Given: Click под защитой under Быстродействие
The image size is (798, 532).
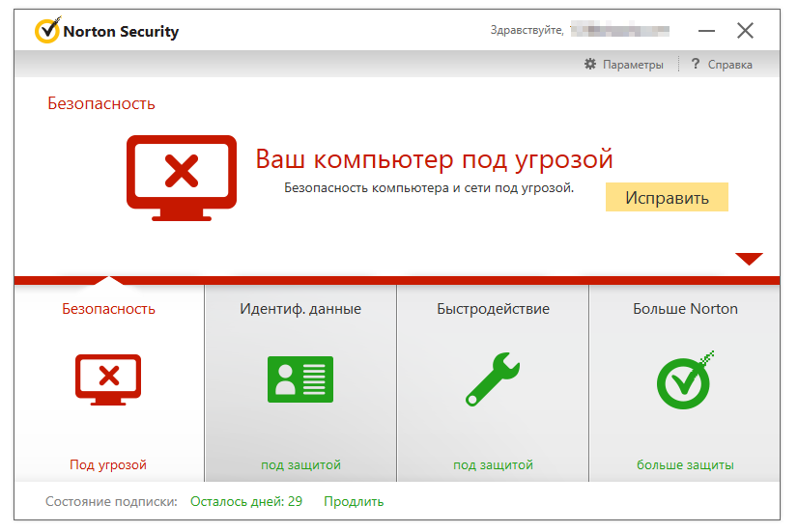Looking at the screenshot, I should pos(493,464).
